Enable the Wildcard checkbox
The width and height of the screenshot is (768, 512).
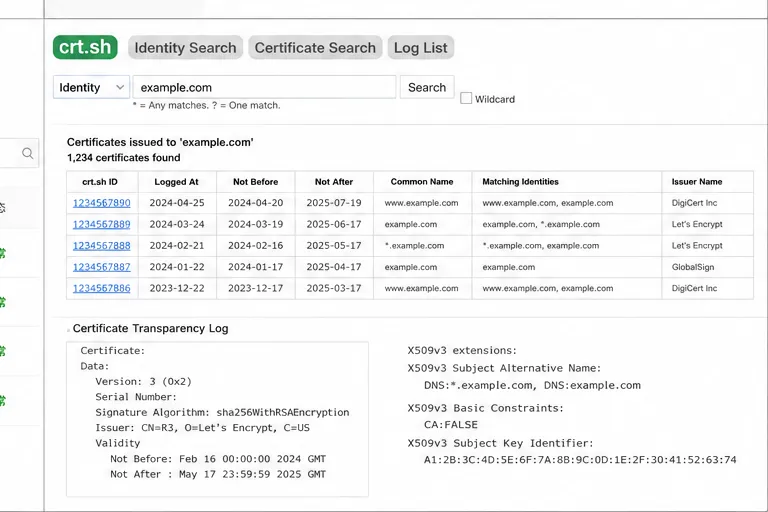[x=466, y=98]
